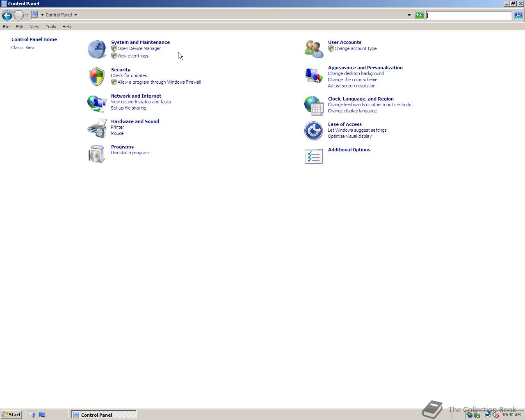
Task: Open Clock, Language, and Region heading
Action: [361, 99]
